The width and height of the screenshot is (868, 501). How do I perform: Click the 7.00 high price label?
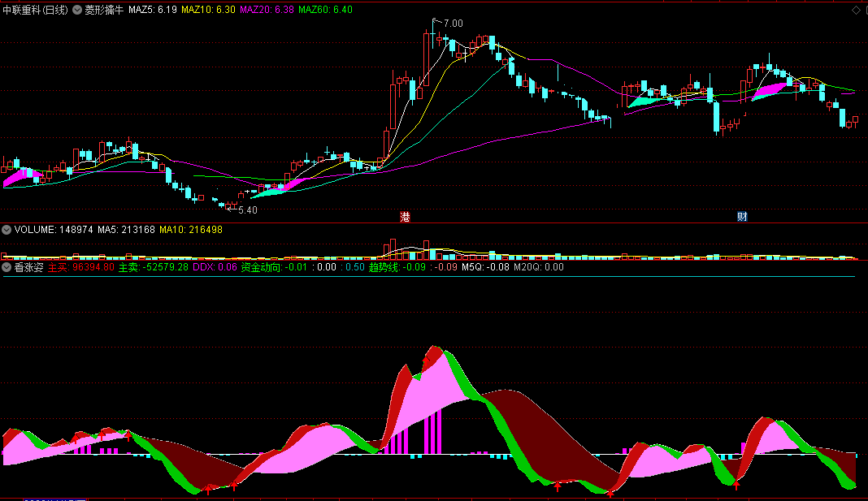coord(454,24)
